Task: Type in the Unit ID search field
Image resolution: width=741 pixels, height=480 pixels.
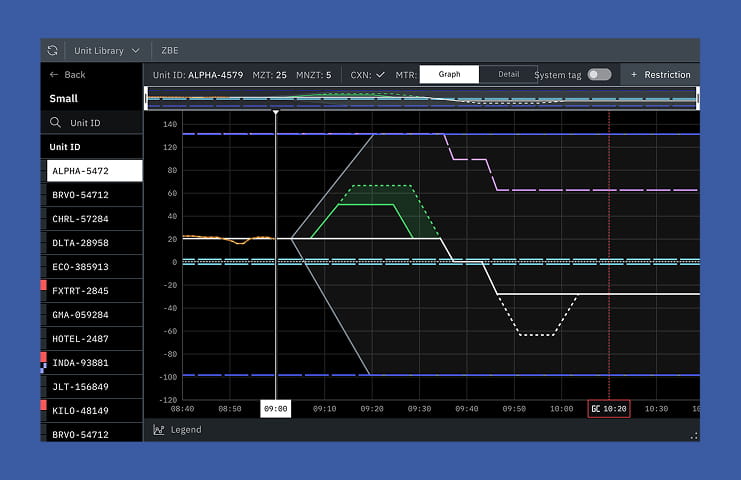Action: 100,123
